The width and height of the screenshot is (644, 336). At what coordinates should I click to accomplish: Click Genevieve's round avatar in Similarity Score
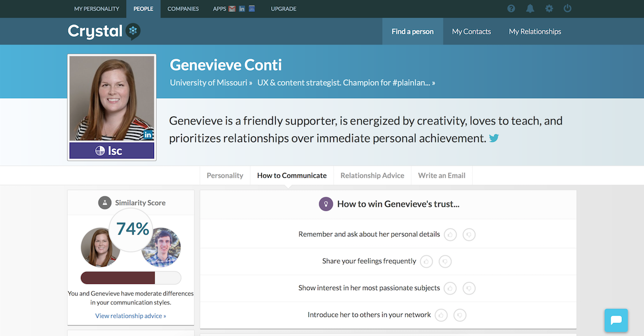click(x=100, y=247)
